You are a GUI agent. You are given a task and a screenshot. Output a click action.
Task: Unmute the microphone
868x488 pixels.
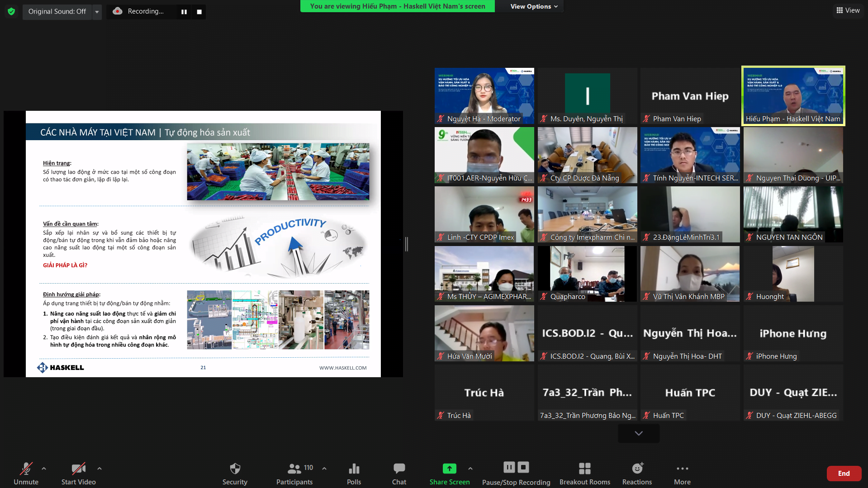pyautogui.click(x=26, y=473)
